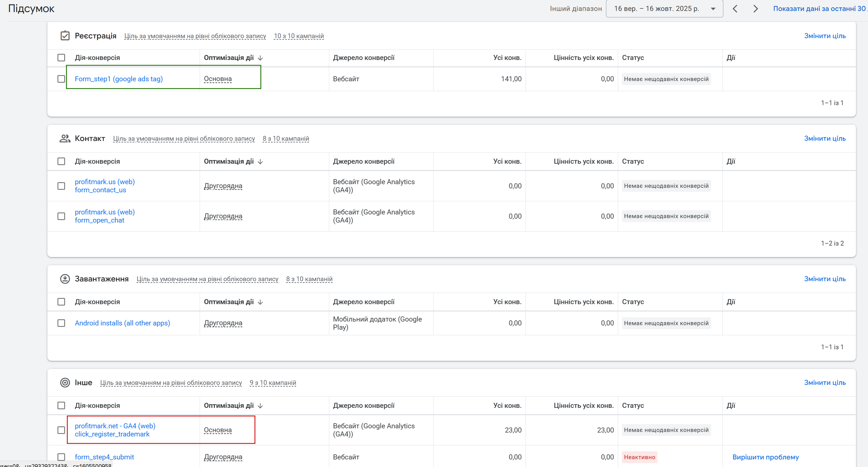Show data for last 30 days link
The height and width of the screenshot is (467, 868).
point(819,9)
